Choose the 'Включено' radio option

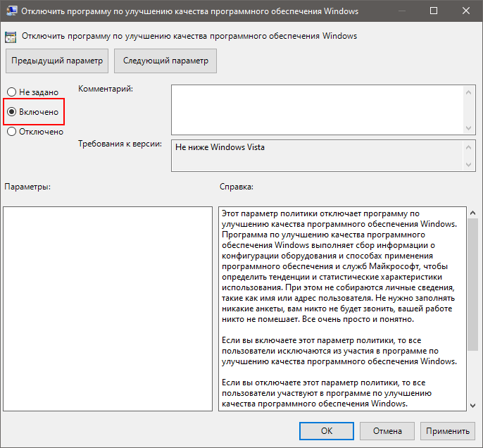(x=11, y=112)
